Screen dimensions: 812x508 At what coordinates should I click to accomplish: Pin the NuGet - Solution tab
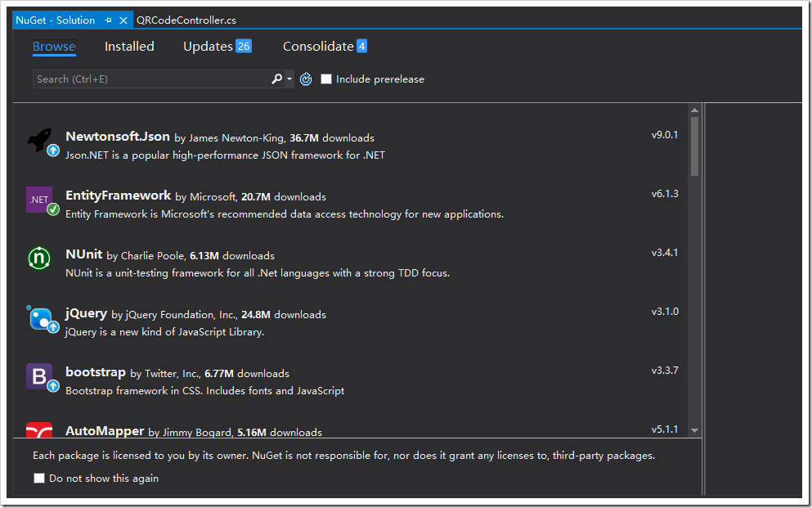[109, 20]
